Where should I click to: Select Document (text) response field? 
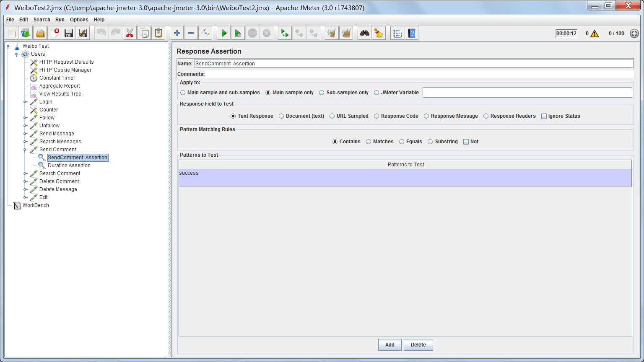[301, 116]
